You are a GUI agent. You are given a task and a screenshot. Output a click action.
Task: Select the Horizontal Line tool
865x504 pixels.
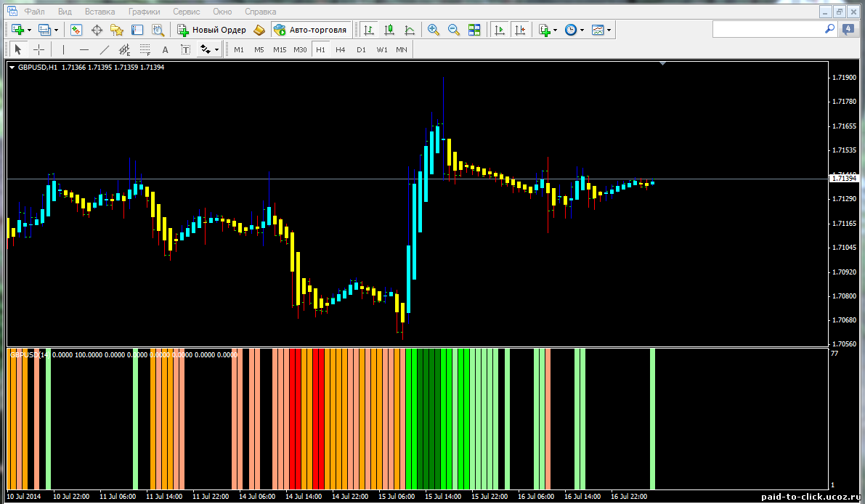pos(84,49)
